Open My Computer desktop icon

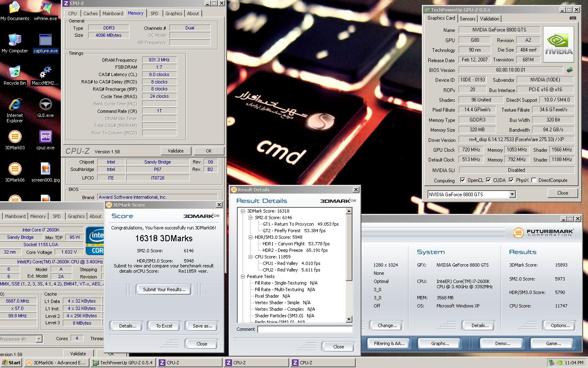tap(15, 43)
